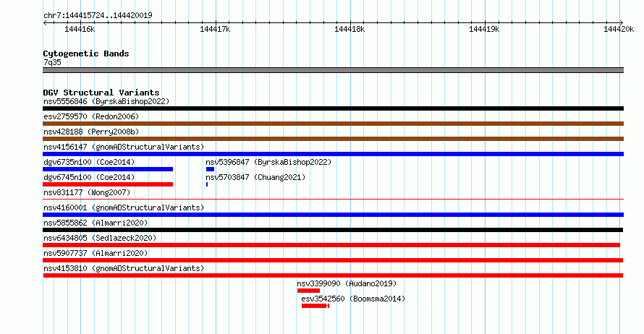
Task: Open the nsv428188 (Perry2008b) brown variant bar
Action: click(x=333, y=139)
